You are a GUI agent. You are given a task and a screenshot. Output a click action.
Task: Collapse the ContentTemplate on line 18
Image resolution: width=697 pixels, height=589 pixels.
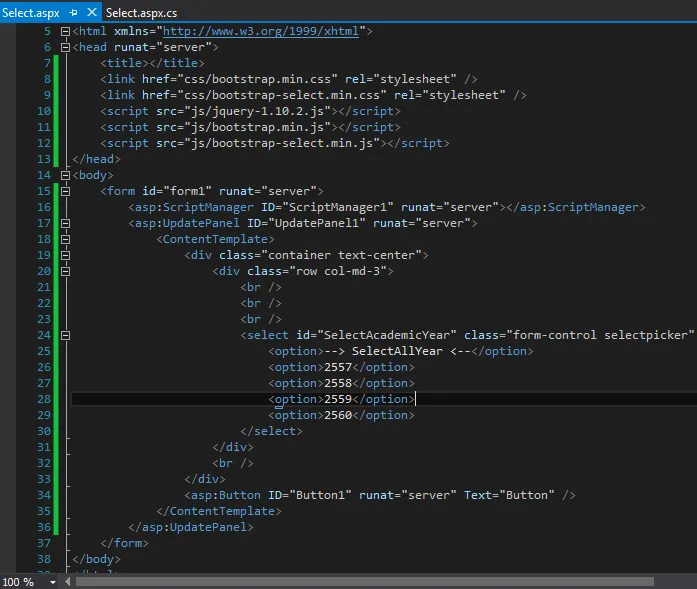65,239
